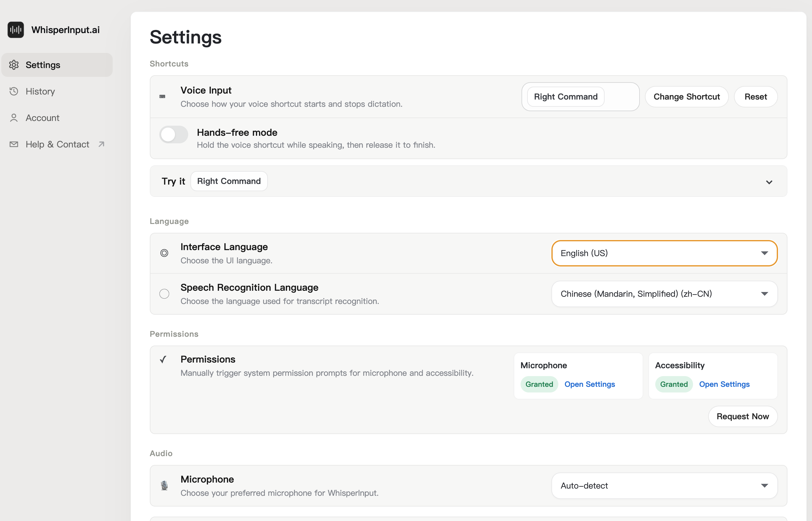Open the Microphone Auto-detect dropdown
Viewport: 812px width, 521px height.
664,485
